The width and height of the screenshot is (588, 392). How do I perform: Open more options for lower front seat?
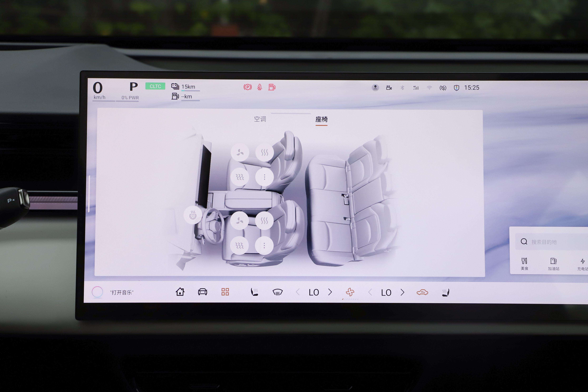(x=264, y=246)
